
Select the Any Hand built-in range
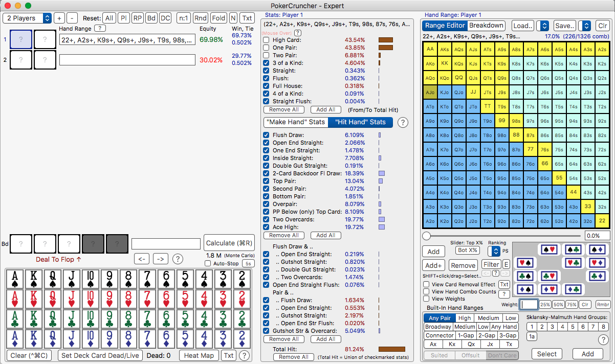pyautogui.click(x=503, y=327)
